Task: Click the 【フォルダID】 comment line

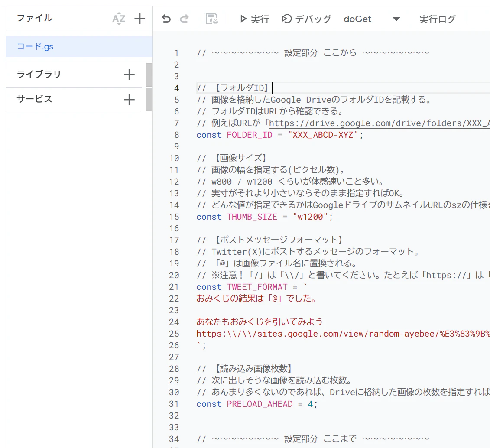Action: click(233, 88)
